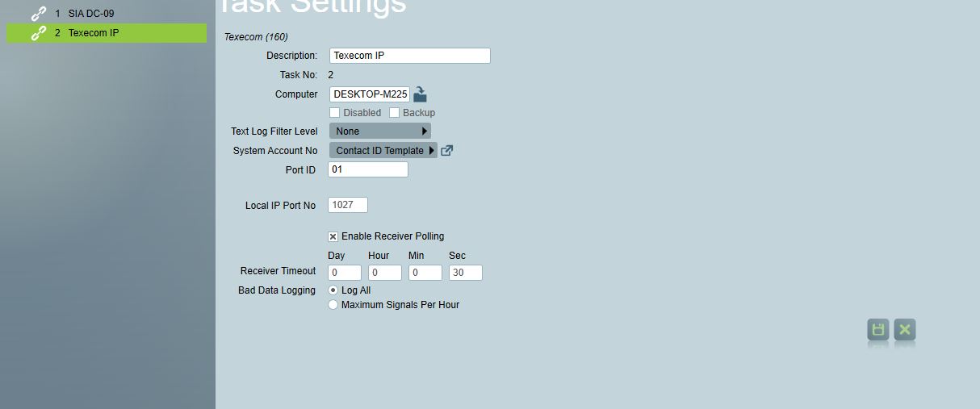980x409 pixels.
Task: Select Texecom IP task in list
Action: tap(94, 33)
